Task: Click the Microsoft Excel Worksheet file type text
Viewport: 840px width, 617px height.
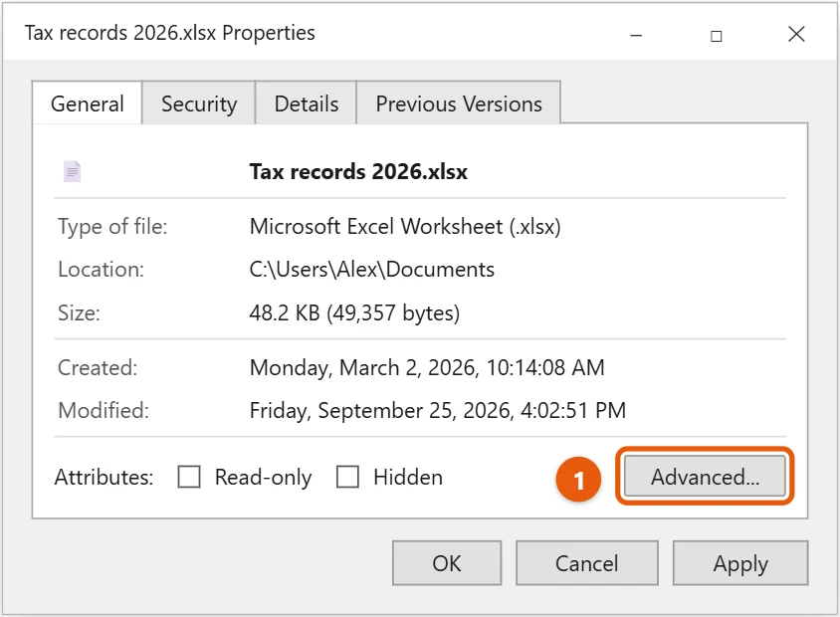Action: click(405, 227)
